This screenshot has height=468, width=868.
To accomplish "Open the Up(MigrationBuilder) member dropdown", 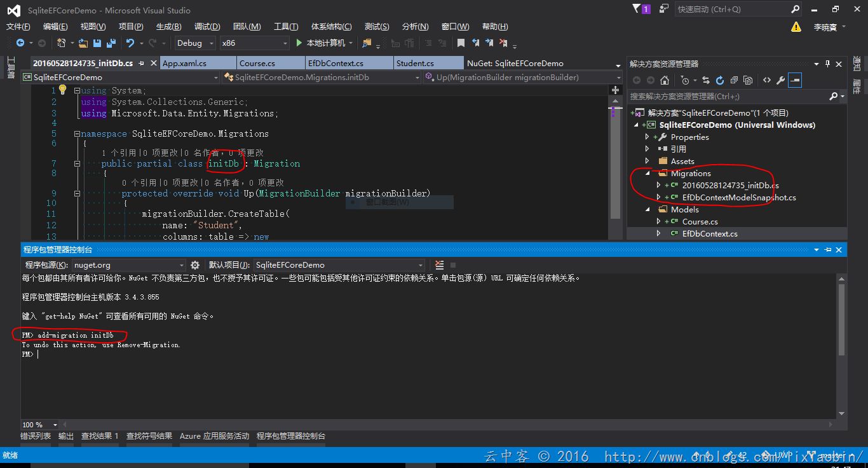I will click(x=523, y=77).
